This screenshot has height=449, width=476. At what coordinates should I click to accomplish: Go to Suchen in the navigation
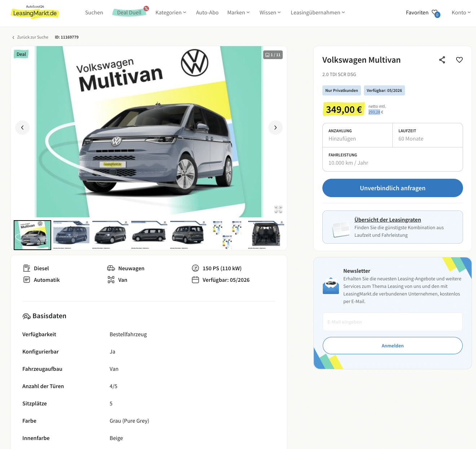click(x=94, y=13)
